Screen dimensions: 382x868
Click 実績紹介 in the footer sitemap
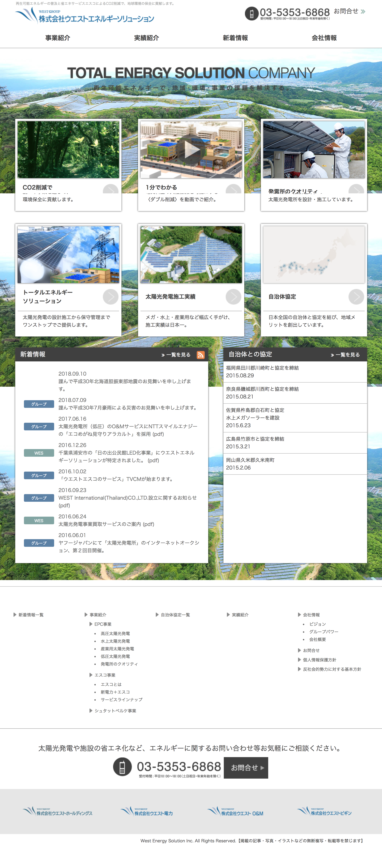(x=240, y=615)
